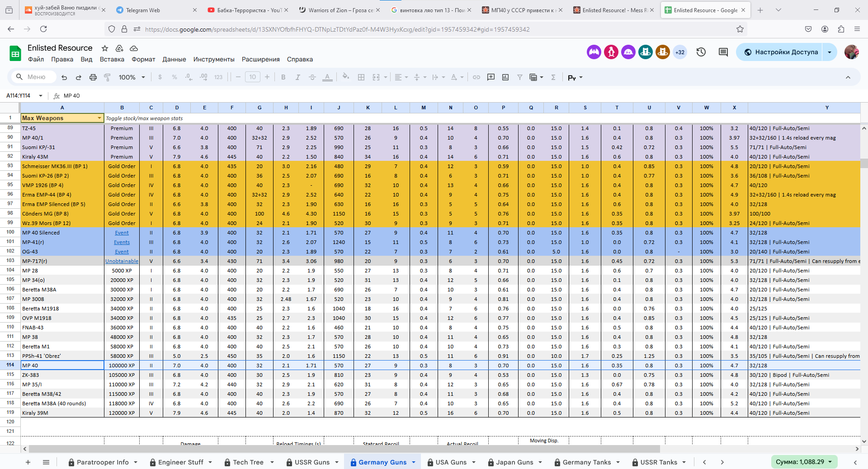This screenshot has height=469, width=868.
Task: Open version history clock icon
Action: (x=701, y=52)
